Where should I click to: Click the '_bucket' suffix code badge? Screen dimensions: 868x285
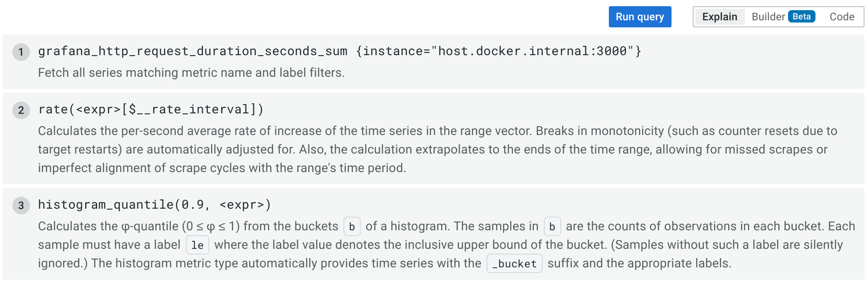[514, 264]
